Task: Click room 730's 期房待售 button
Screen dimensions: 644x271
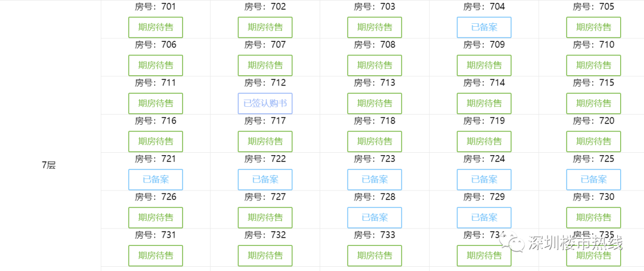Action: 593,218
